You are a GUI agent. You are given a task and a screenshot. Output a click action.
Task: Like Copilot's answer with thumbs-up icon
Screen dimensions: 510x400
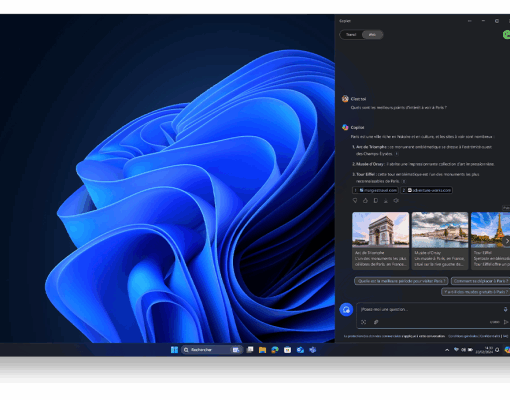(365, 200)
